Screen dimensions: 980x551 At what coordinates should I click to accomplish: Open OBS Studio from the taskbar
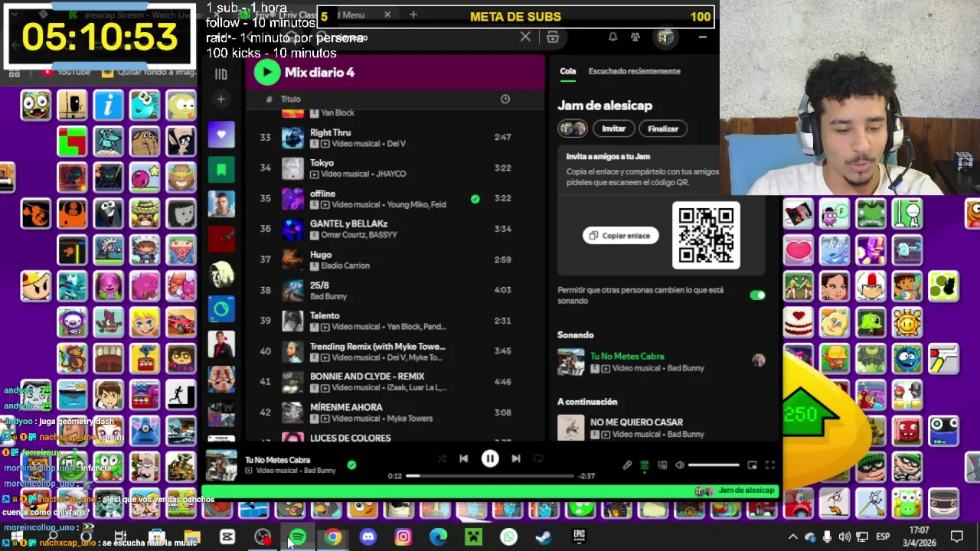(x=263, y=537)
